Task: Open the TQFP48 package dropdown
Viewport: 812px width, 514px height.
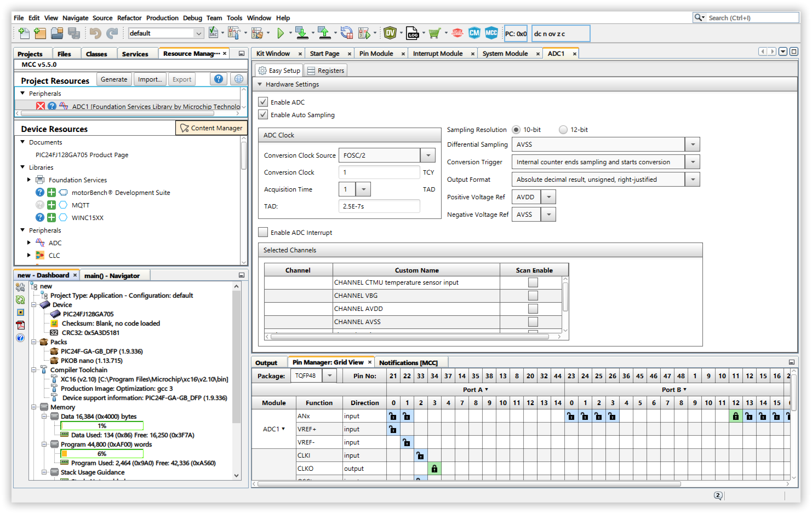Action: click(330, 376)
